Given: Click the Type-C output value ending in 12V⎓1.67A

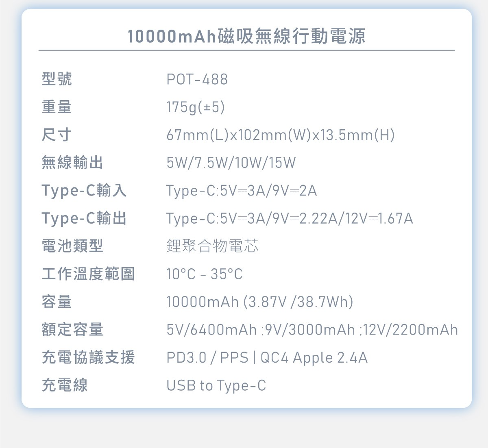Looking at the screenshot, I should coord(290,219).
